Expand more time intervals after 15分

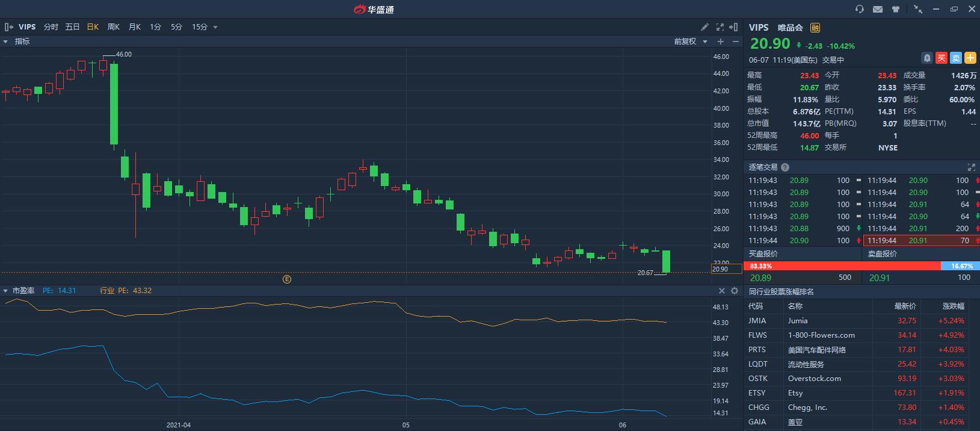coord(215,27)
